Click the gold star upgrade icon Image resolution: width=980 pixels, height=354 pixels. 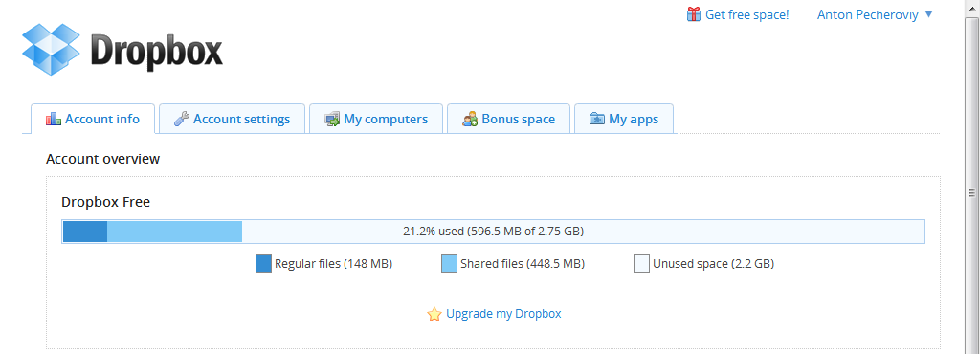tap(434, 314)
